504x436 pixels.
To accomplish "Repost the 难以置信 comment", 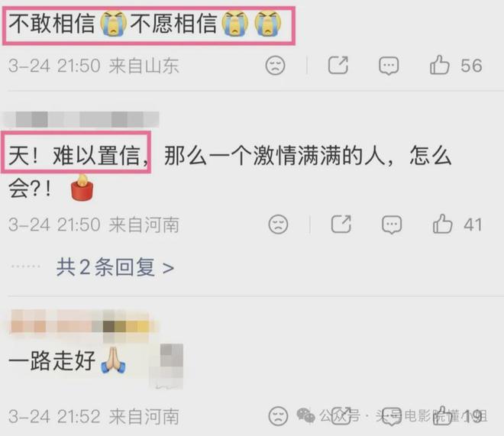I will pyautogui.click(x=341, y=224).
